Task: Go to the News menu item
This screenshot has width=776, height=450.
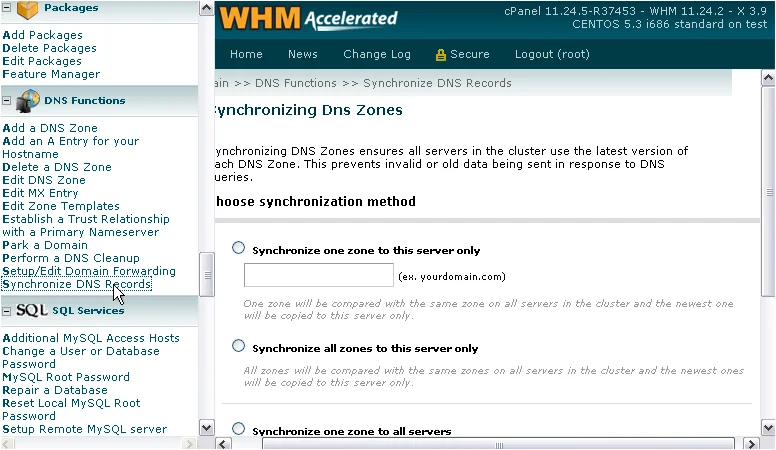Action: coord(302,54)
